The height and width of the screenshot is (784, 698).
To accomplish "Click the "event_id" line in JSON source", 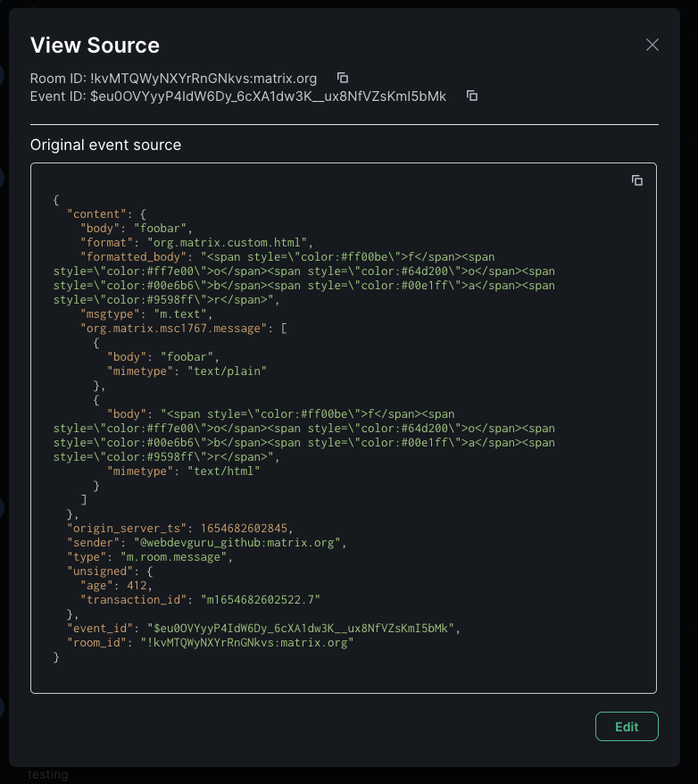I will 264,629.
